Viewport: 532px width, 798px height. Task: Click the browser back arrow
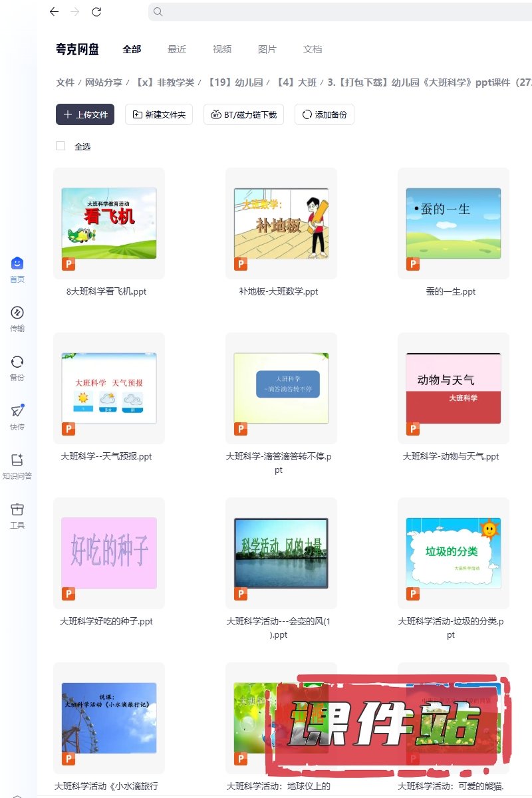pyautogui.click(x=54, y=12)
